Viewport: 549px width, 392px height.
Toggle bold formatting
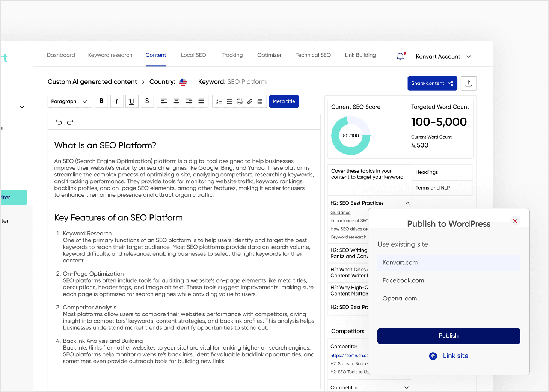click(x=101, y=101)
